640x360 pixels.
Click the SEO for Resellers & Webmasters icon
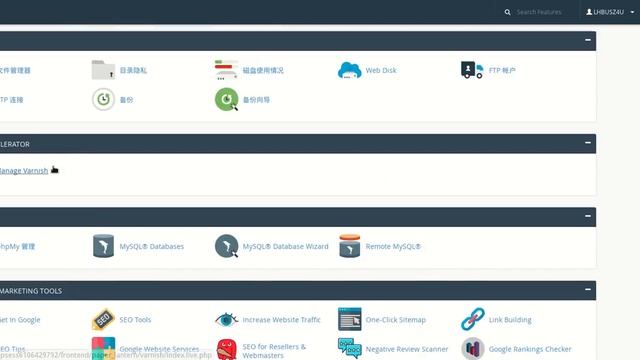point(227,349)
